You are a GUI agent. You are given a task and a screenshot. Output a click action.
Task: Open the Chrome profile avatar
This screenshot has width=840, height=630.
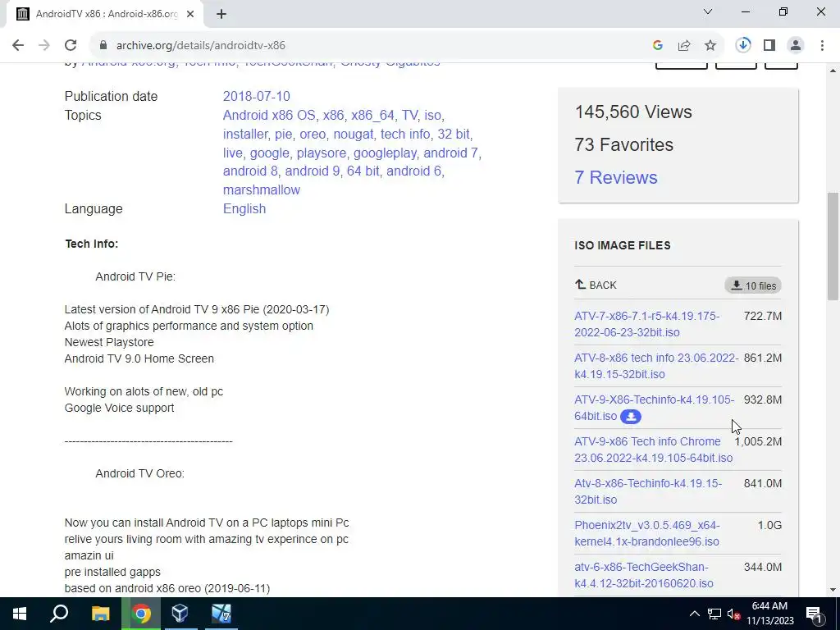pos(796,46)
